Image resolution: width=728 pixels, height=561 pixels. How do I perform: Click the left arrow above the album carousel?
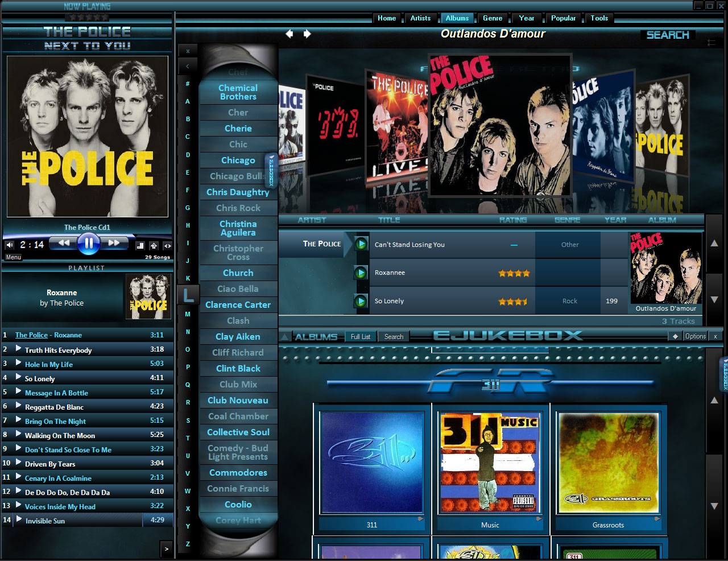(x=289, y=34)
